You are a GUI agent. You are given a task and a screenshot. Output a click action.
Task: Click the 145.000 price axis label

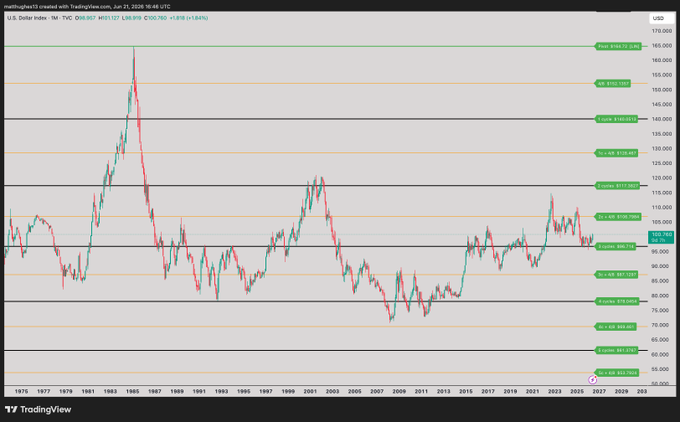click(662, 105)
